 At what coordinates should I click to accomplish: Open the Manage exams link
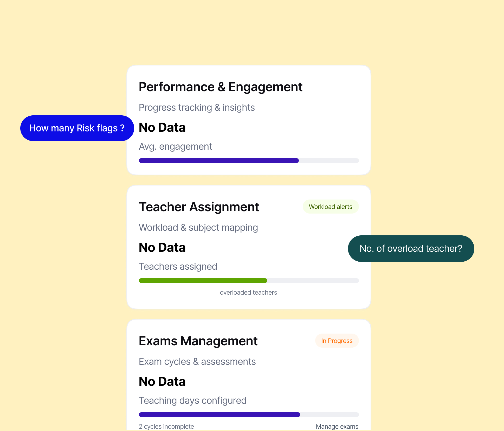click(x=337, y=426)
